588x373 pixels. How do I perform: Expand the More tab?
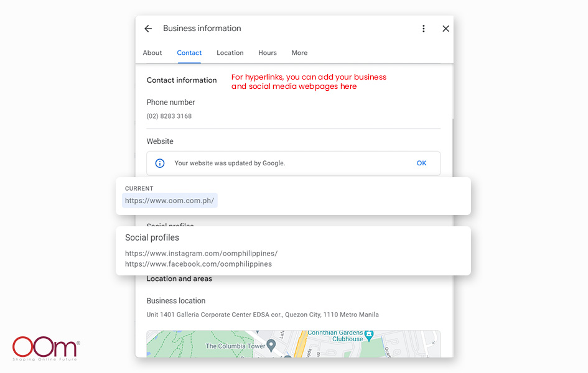point(299,53)
